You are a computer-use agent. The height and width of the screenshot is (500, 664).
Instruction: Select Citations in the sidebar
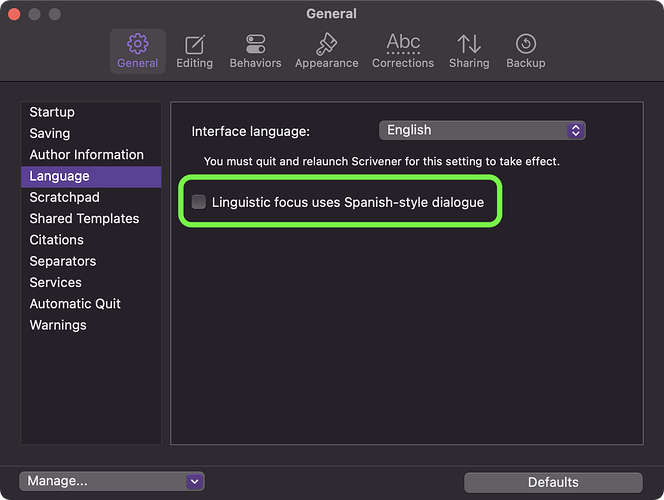(57, 240)
